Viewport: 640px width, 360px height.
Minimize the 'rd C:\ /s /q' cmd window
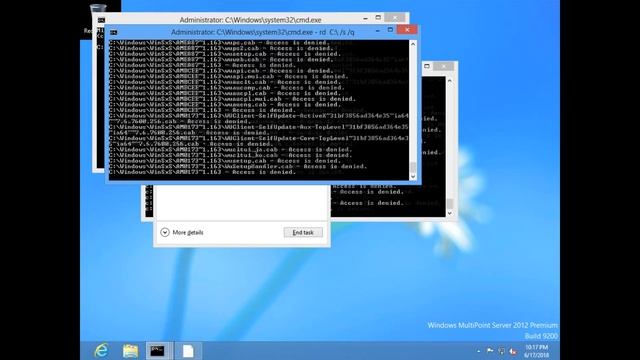[378, 30]
